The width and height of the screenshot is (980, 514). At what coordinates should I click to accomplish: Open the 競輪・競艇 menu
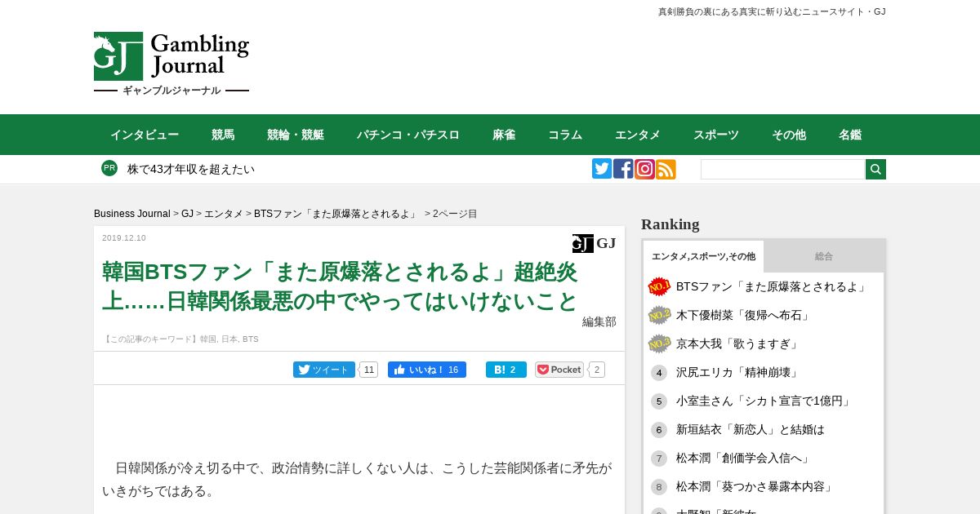tap(296, 135)
